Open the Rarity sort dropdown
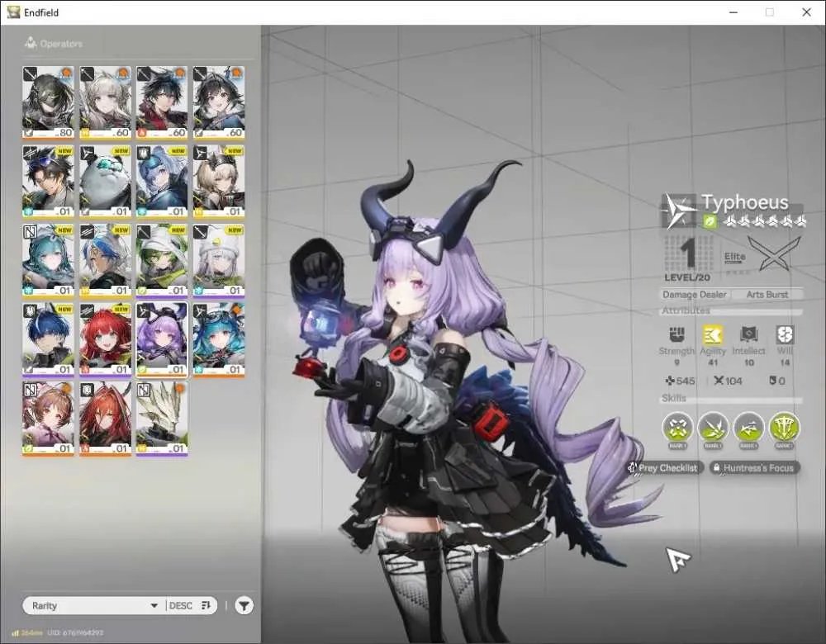This screenshot has height=644, width=826. coord(95,605)
